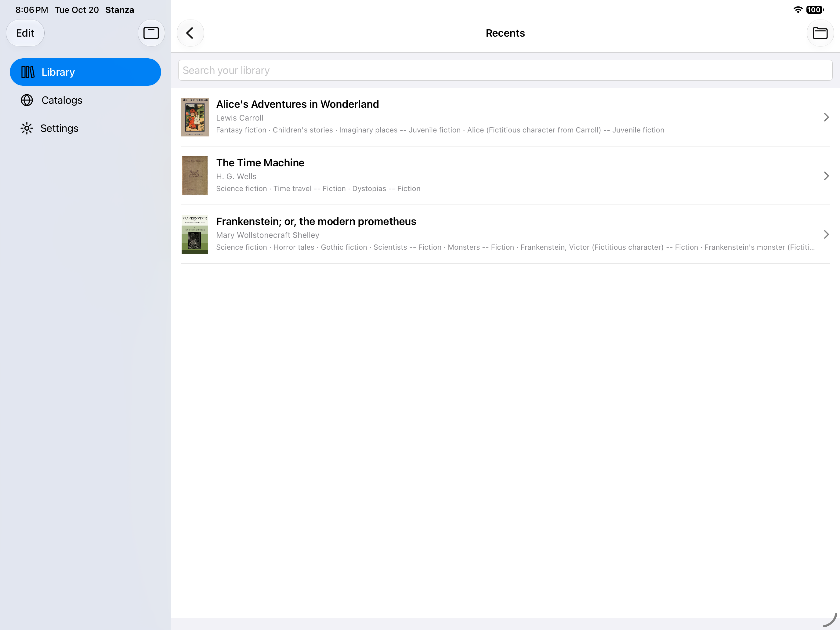Open Settings from the sidebar
Image resolution: width=840 pixels, height=630 pixels.
pyautogui.click(x=85, y=129)
